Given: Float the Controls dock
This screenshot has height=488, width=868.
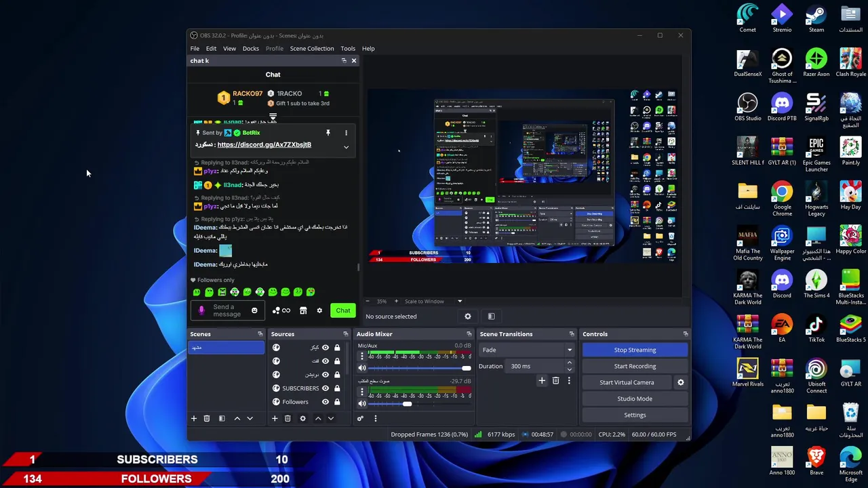Looking at the screenshot, I should 685,334.
